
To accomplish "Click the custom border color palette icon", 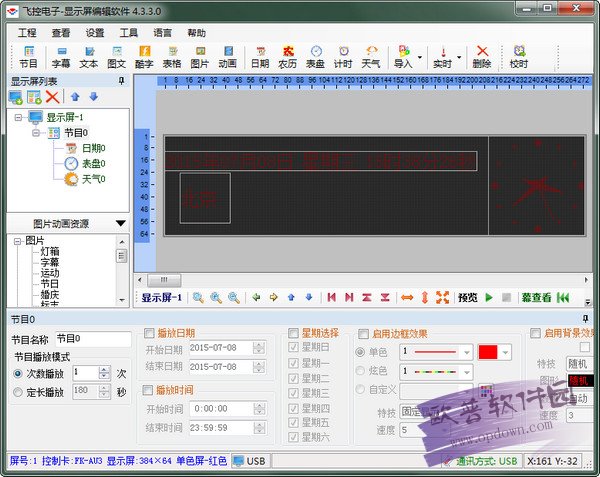I will pos(486,391).
